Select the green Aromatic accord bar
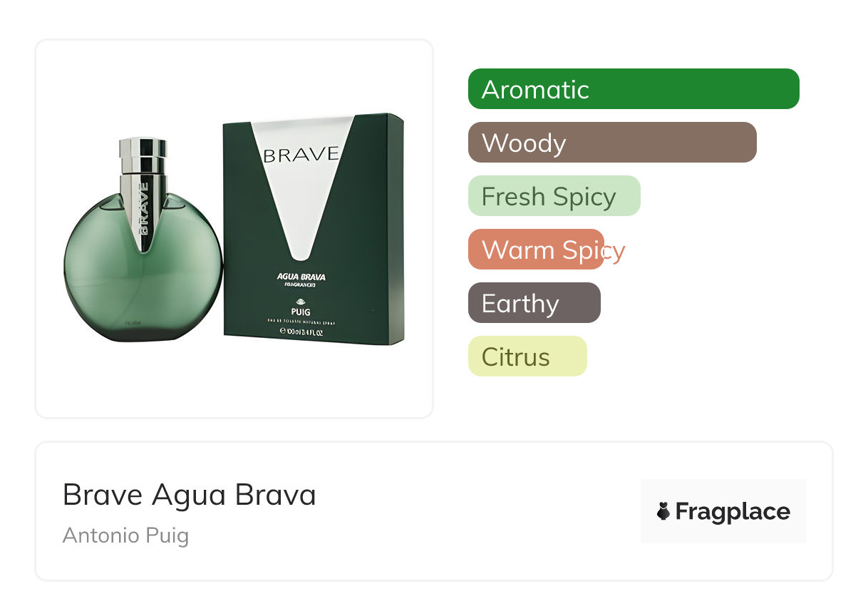Screen dimensions: 868x616 [x=633, y=89]
